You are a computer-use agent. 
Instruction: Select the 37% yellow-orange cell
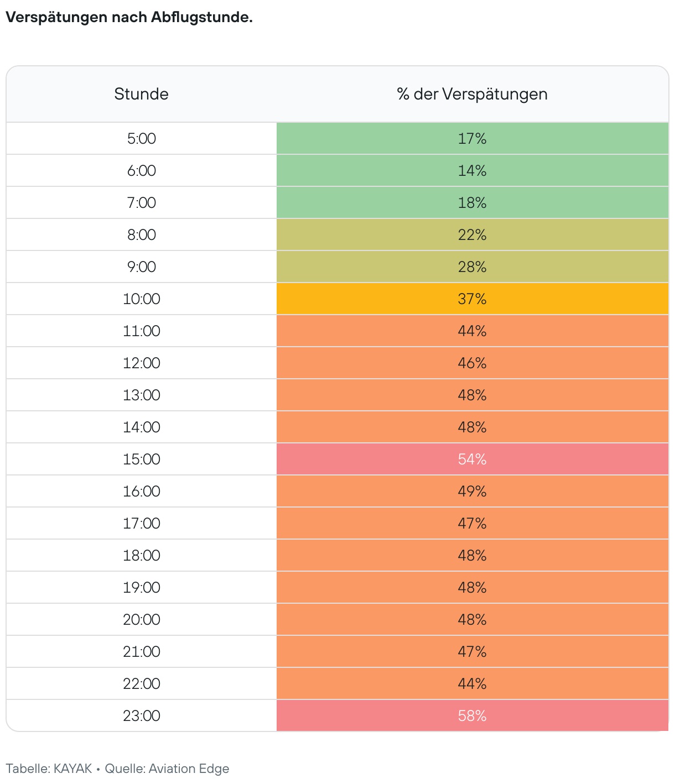(x=472, y=299)
